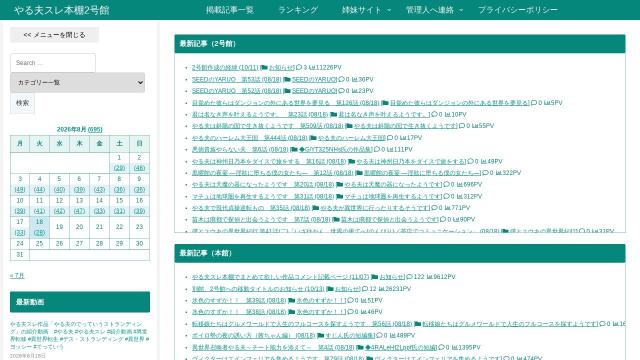Focus the Search text field
The width and height of the screenshot is (640, 360).
[x=53, y=63]
